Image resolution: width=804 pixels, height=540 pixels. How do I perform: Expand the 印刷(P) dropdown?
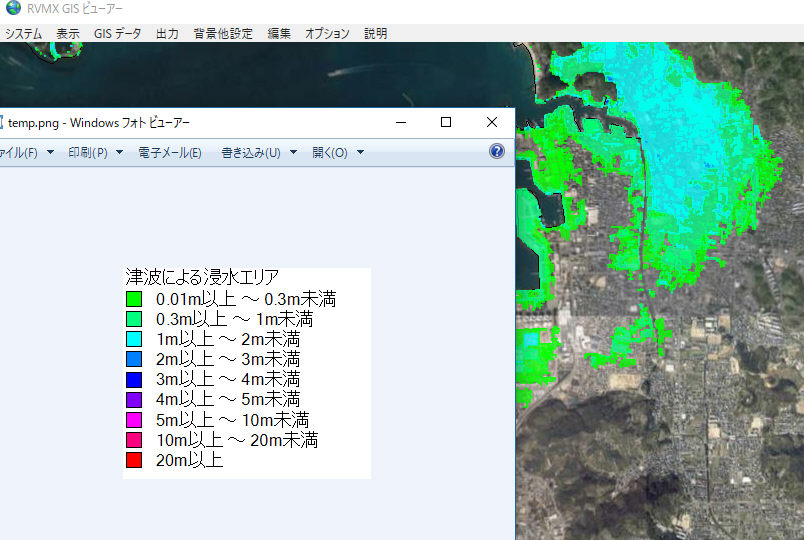(x=95, y=152)
